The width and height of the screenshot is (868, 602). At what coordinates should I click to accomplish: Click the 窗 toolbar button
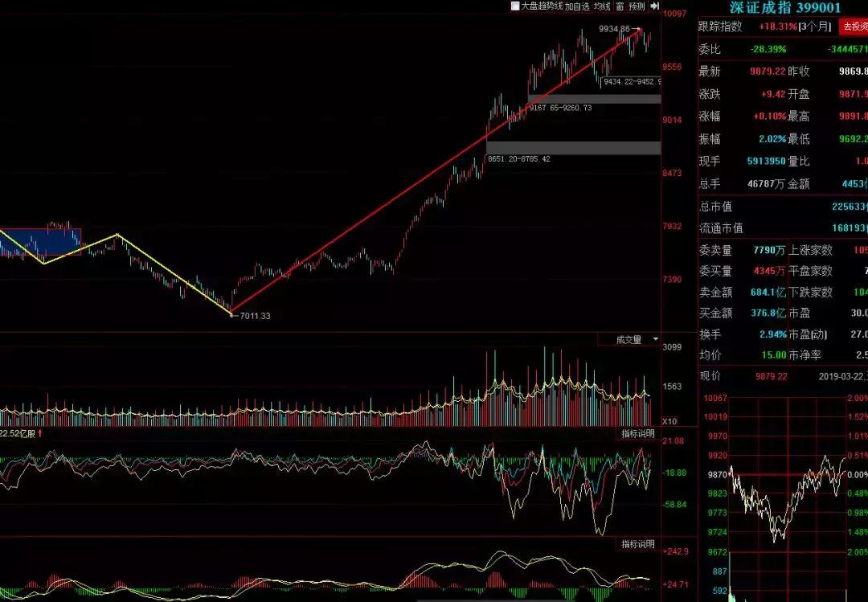pos(620,6)
